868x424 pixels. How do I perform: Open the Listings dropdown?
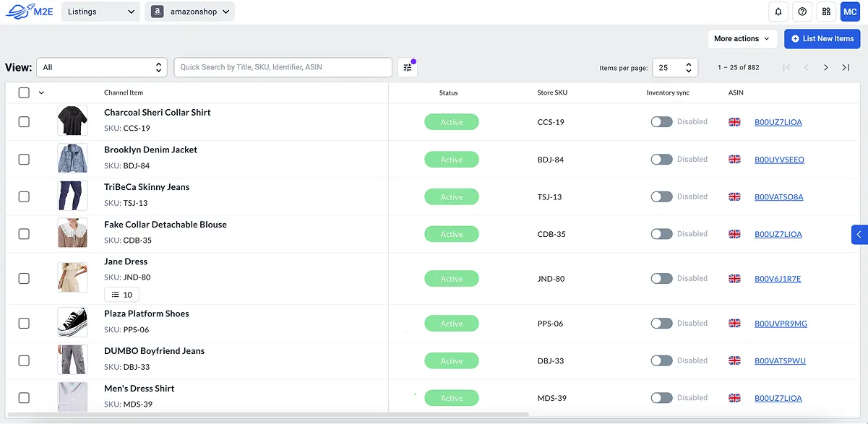click(x=100, y=12)
